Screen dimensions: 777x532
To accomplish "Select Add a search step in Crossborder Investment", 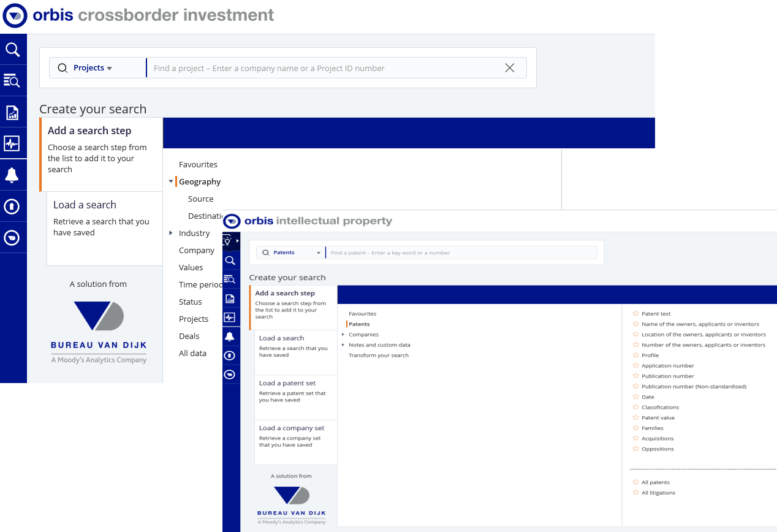I will (101, 154).
